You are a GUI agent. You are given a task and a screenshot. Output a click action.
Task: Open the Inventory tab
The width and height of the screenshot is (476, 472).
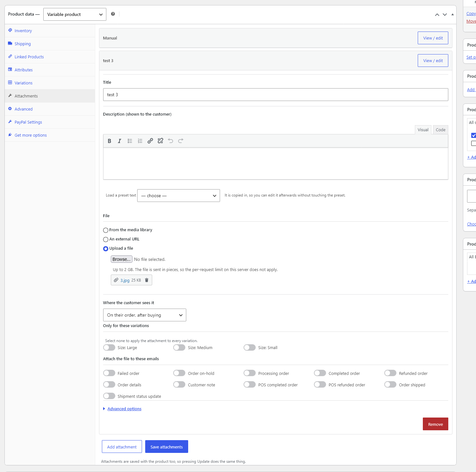point(50,31)
